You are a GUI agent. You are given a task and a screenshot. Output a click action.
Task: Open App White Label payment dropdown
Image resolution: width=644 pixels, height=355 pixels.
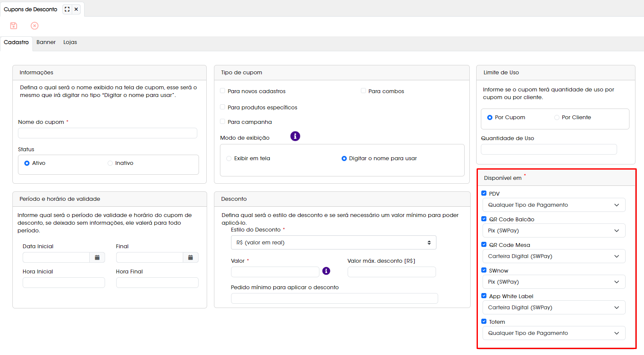(554, 308)
